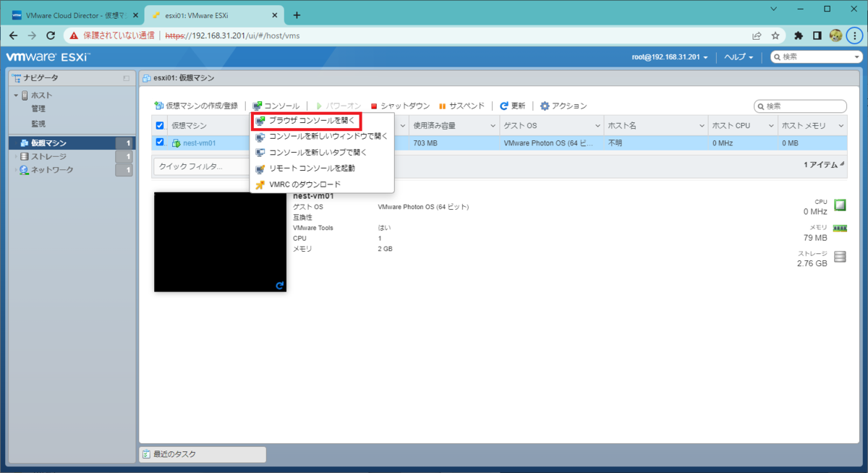The height and width of the screenshot is (473, 868).
Task: Click the browser forward arrow
Action: (32, 35)
